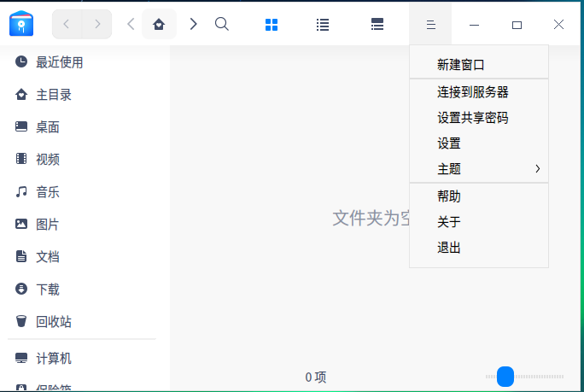The width and height of the screenshot is (584, 392).
Task: Click the home directory icon in path bar
Action: pos(158,25)
